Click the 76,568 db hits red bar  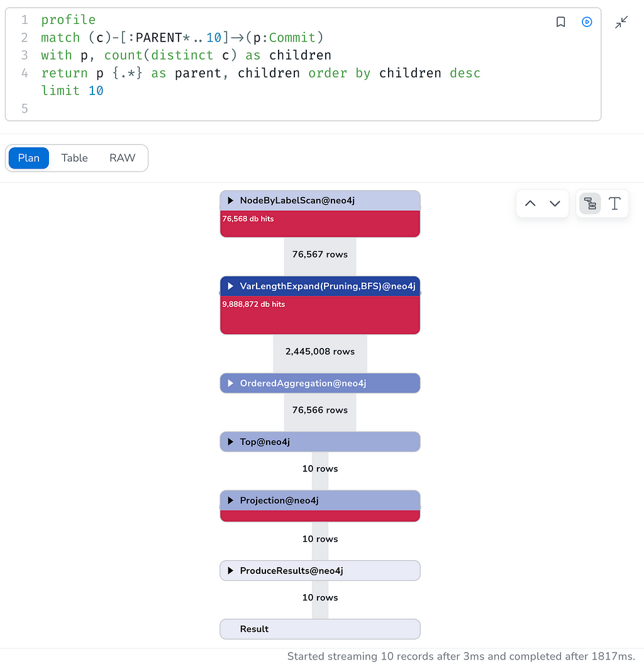pos(320,223)
